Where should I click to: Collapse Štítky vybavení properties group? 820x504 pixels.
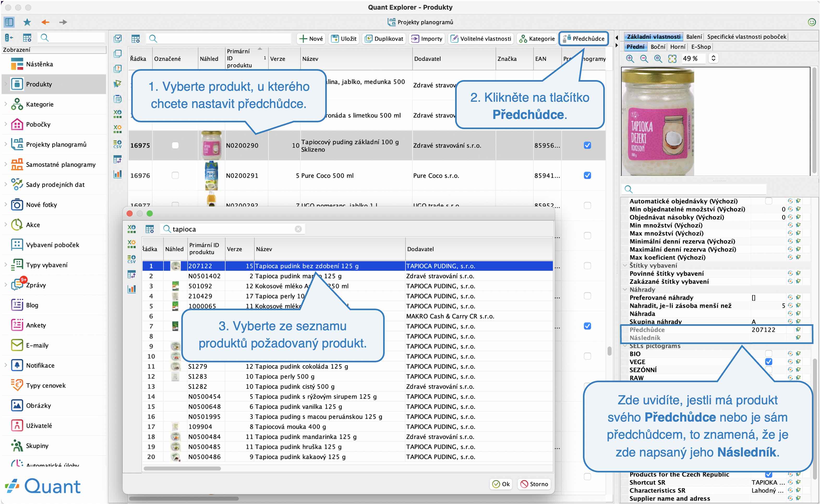click(x=625, y=265)
